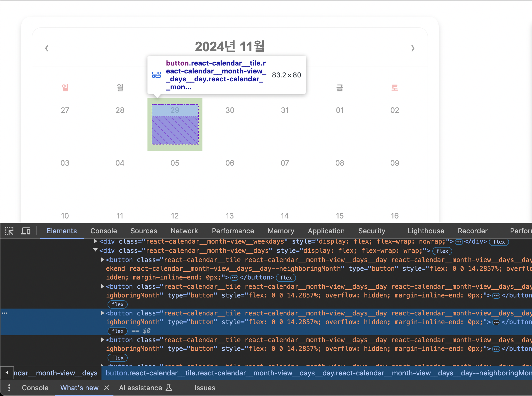Image resolution: width=532 pixels, height=396 pixels.
Task: Toggle flex badge on month-view days div
Action: (x=442, y=251)
